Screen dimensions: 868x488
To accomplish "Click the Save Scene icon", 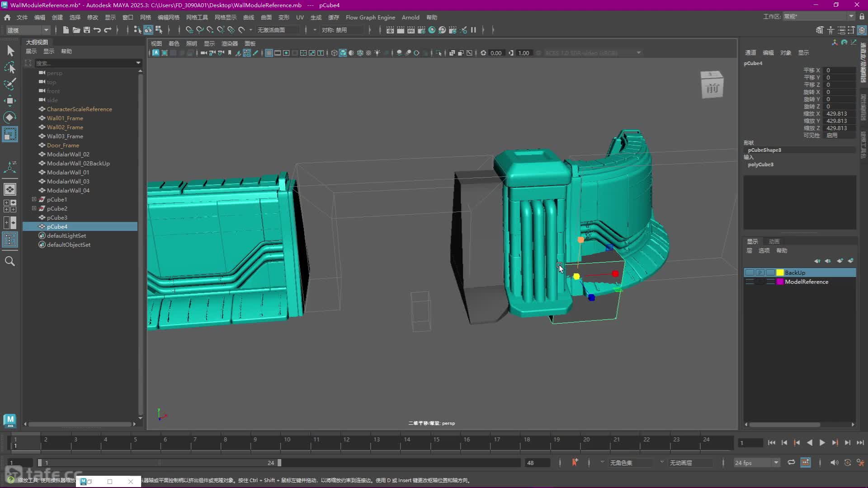I will click(86, 30).
